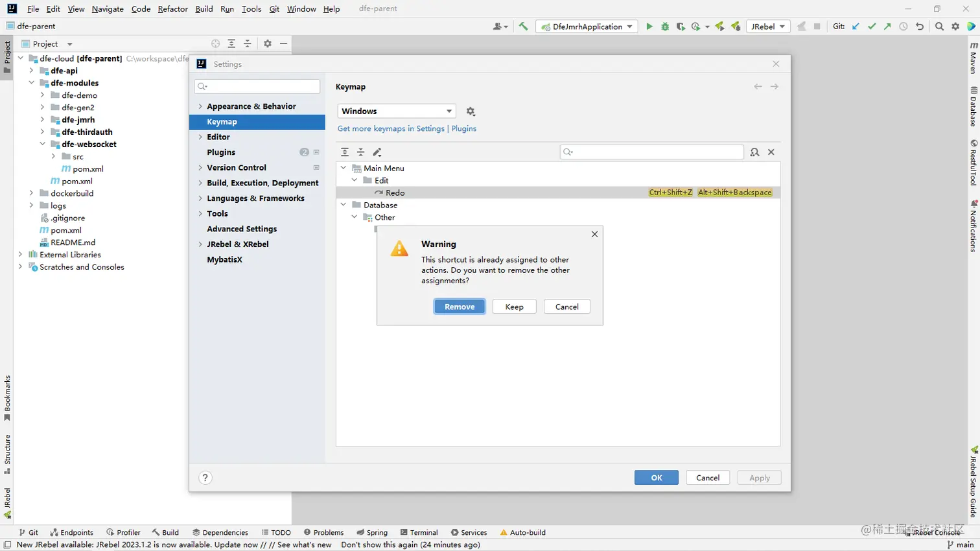This screenshot has width=980, height=551.
Task: Open the Terminal tool window tab
Action: coord(419,532)
